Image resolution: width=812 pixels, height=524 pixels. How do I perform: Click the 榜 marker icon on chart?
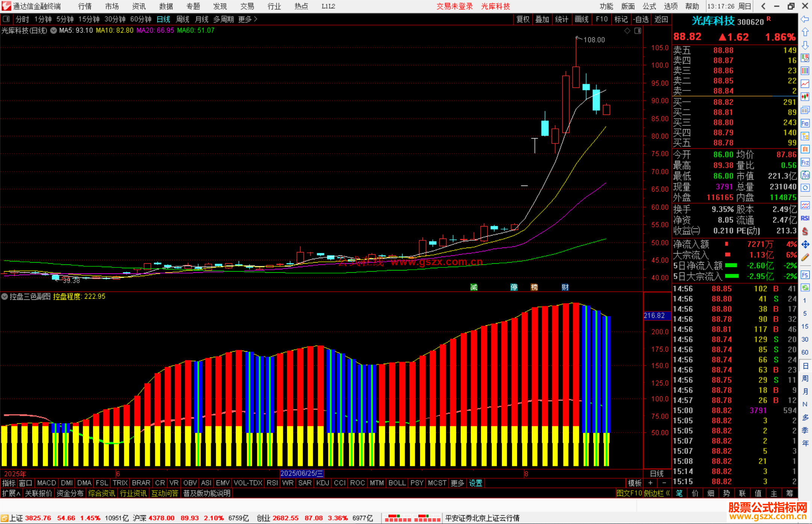(x=534, y=287)
